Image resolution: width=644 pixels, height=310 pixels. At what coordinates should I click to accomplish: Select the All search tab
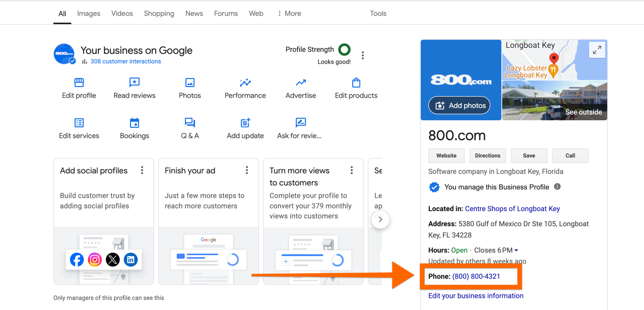tap(62, 14)
